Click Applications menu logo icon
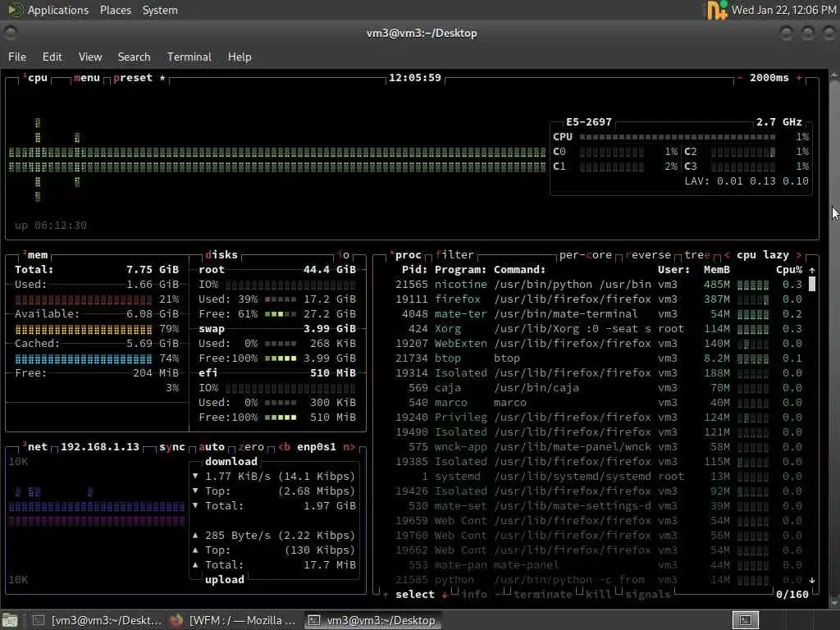Screen dimensions: 840x630 (15, 10)
